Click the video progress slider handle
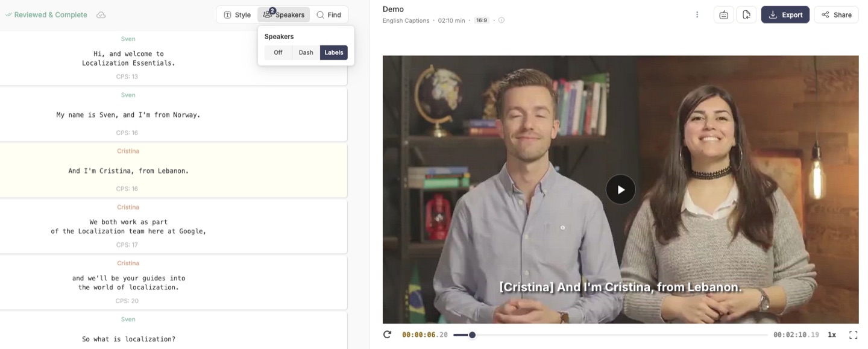The height and width of the screenshot is (349, 868). [x=473, y=335]
